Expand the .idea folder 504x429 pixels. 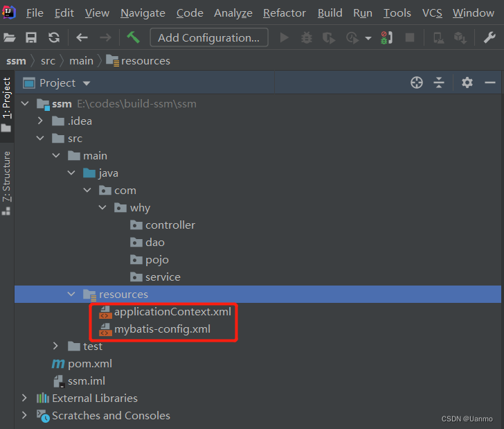(40, 121)
